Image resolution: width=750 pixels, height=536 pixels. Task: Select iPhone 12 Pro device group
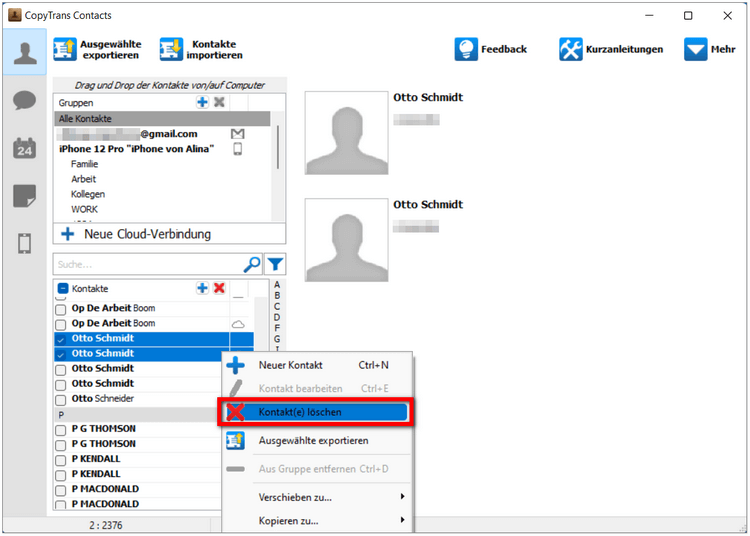click(x=162, y=149)
